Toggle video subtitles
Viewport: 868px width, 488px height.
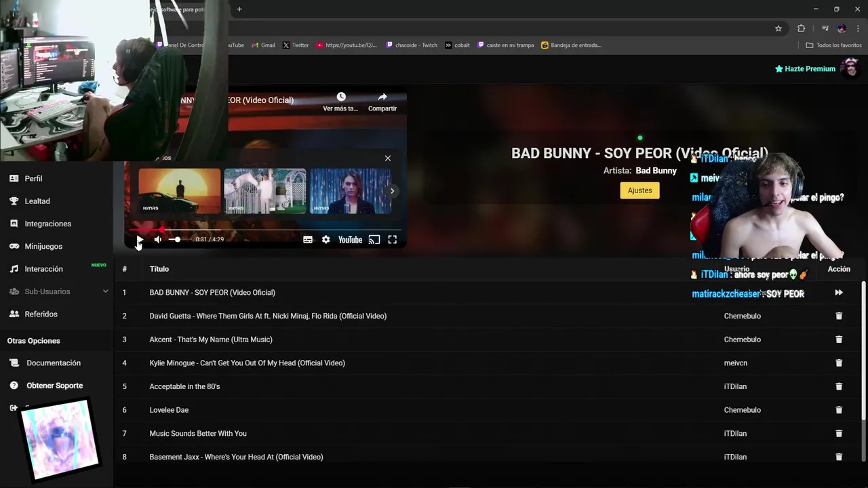[308, 239]
